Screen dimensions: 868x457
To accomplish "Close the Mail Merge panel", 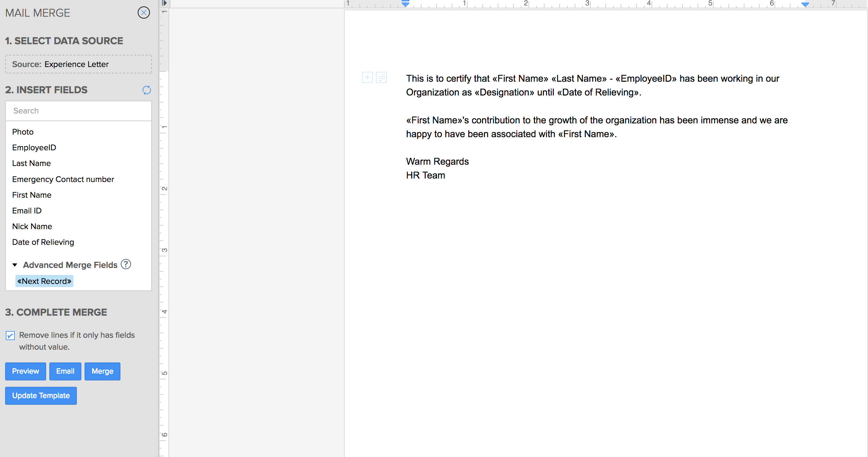I will (143, 13).
